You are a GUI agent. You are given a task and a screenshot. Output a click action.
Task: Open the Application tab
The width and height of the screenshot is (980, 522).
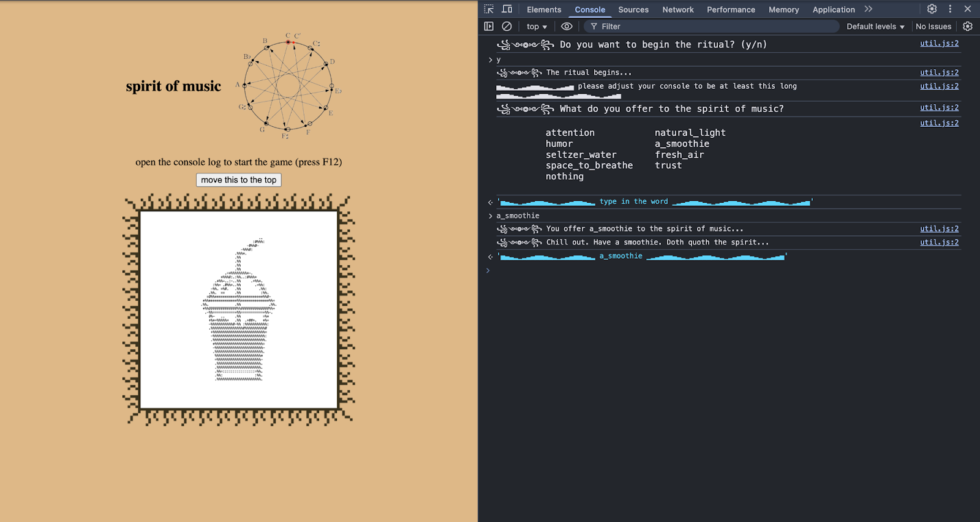point(834,9)
